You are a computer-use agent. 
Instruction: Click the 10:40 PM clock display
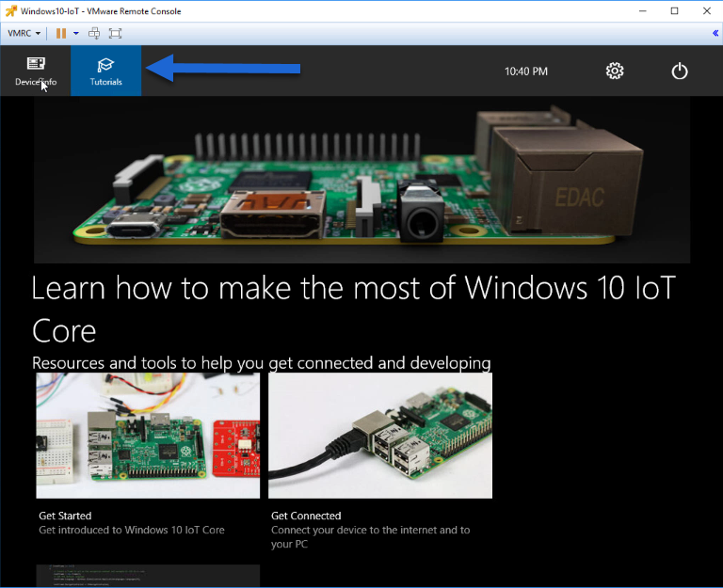(526, 72)
